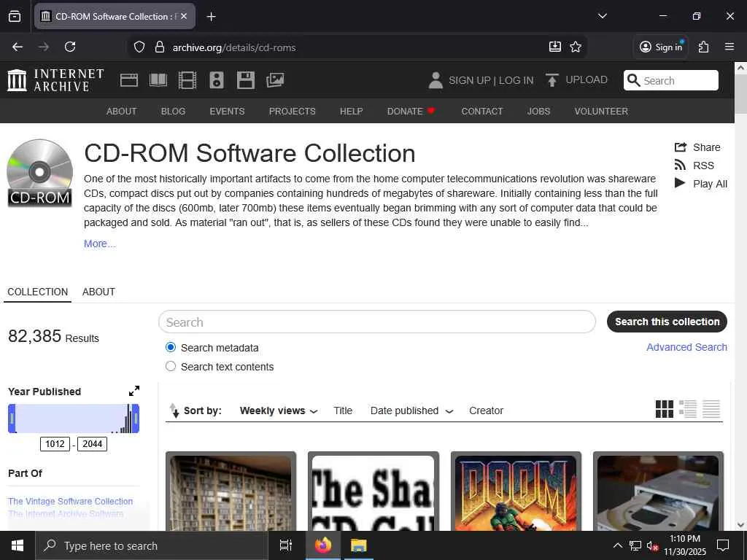Click the left year range slider handle
The width and height of the screenshot is (747, 560).
coord(12,419)
